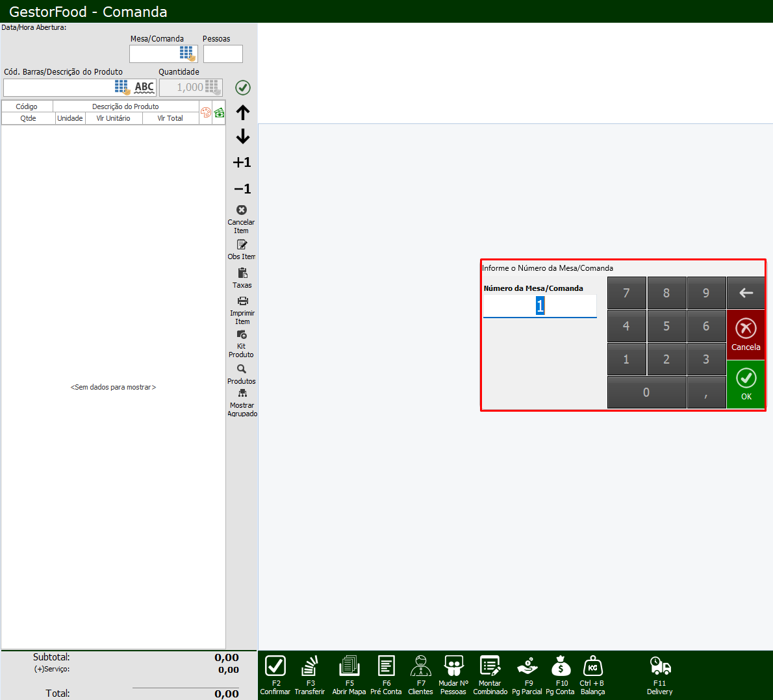The width and height of the screenshot is (773, 700).
Task: Increase quantity with +1 button
Action: 242,162
